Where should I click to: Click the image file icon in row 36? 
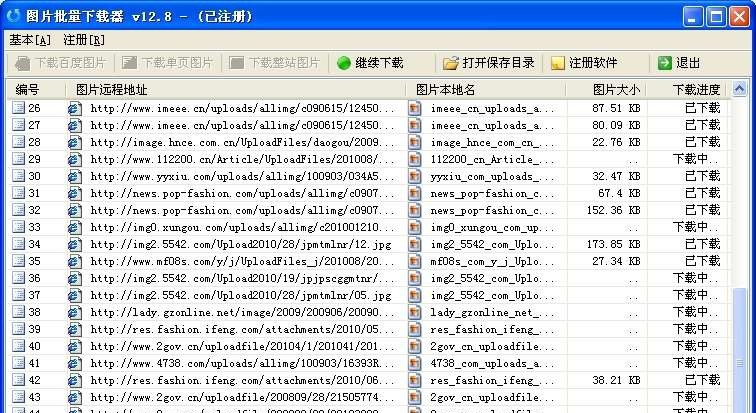coord(415,278)
